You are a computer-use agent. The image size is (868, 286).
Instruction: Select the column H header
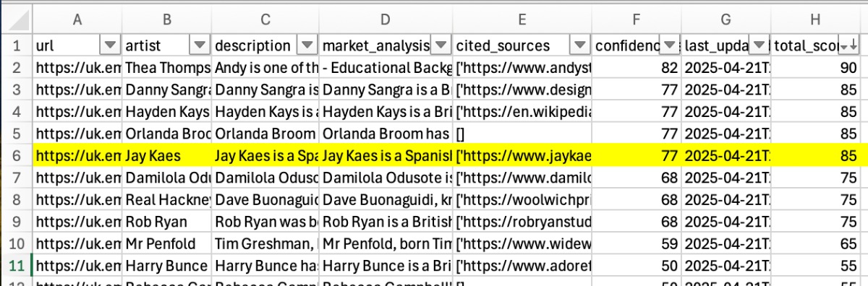[816, 20]
